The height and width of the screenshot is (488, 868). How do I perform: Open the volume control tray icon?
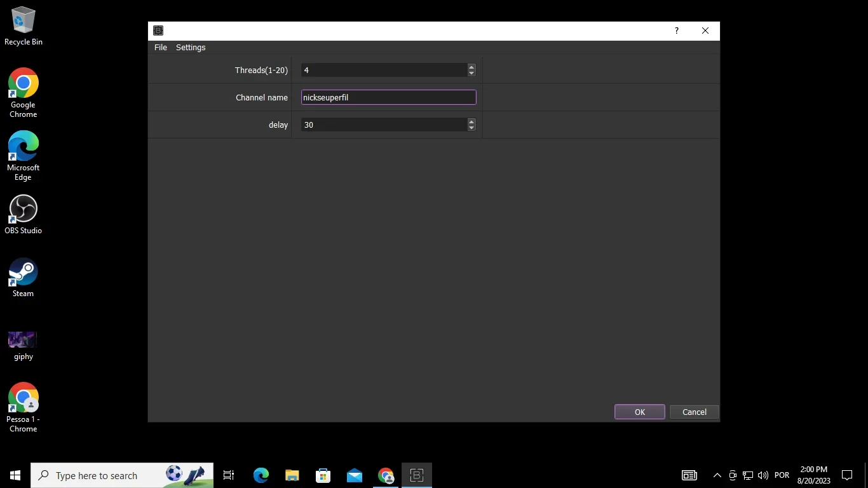pos(763,475)
